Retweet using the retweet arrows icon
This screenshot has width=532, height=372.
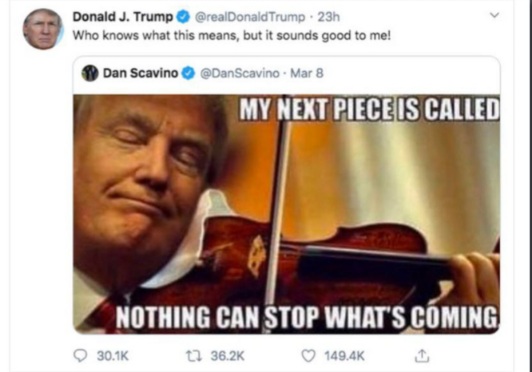click(194, 356)
